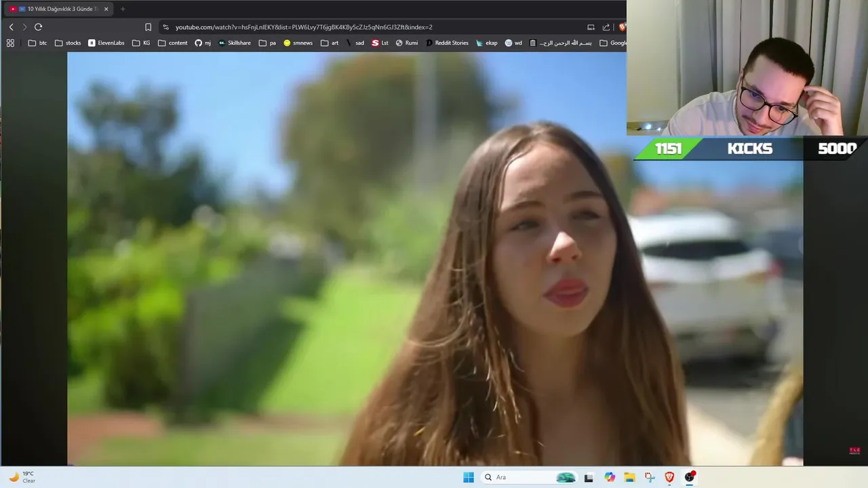The height and width of the screenshot is (488, 868).
Task: Open File Explorer from the taskbar
Action: (x=629, y=477)
